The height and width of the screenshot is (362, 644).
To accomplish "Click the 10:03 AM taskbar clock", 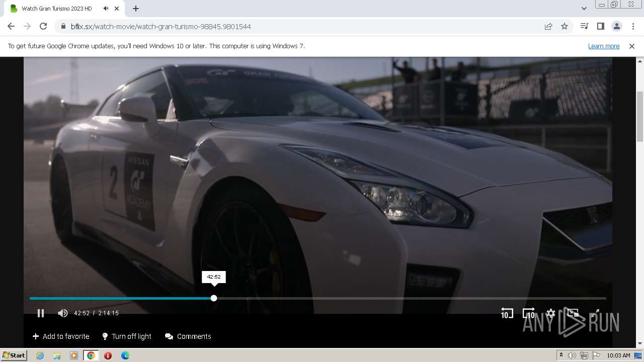I will click(x=618, y=355).
